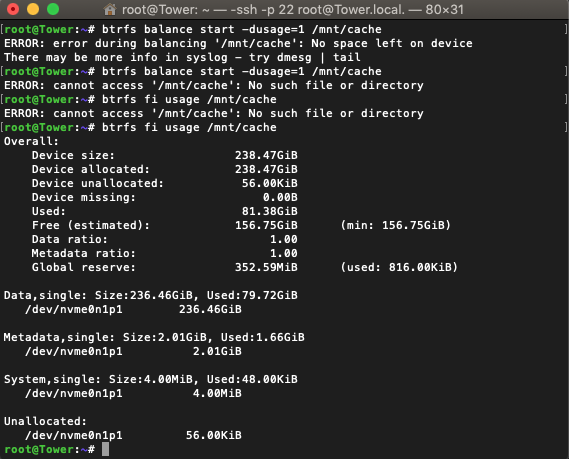Click the terminal cursor at the last prompt

(x=105, y=449)
